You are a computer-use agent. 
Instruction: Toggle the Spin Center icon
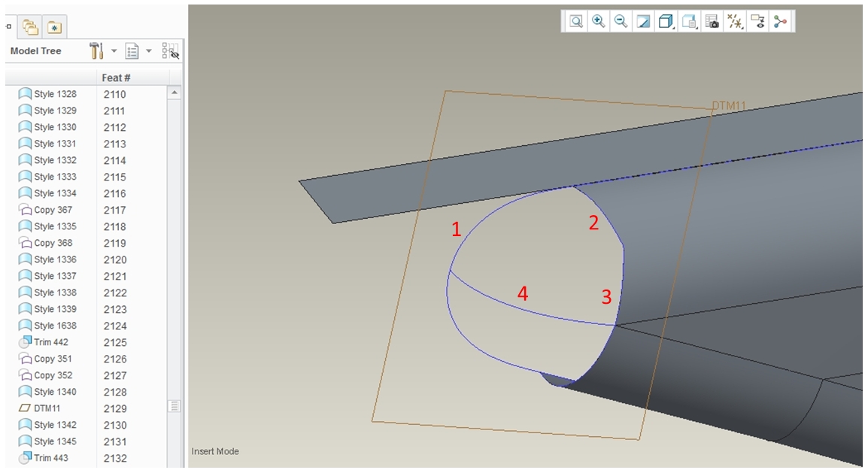point(781,22)
